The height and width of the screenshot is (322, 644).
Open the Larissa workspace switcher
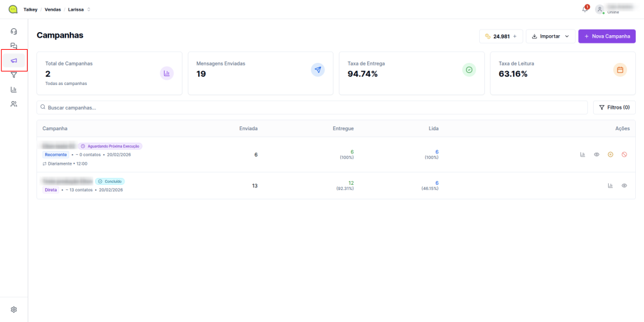click(79, 9)
